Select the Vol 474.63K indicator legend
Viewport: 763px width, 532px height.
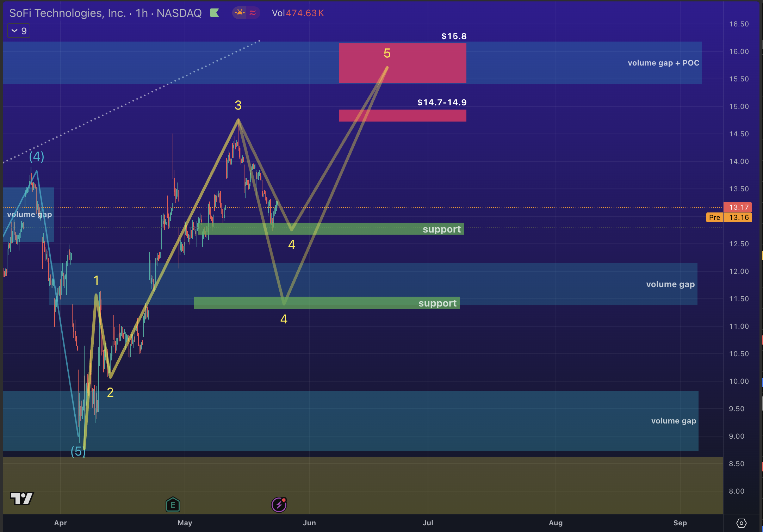click(298, 13)
